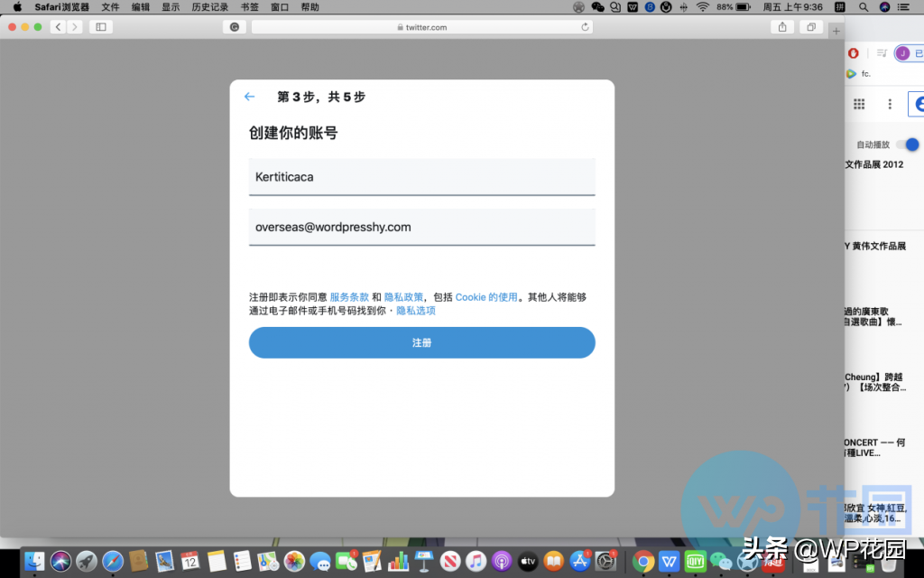The image size is (924, 578).
Task: Open the three-dot menu in Chrome window
Action: click(x=890, y=105)
